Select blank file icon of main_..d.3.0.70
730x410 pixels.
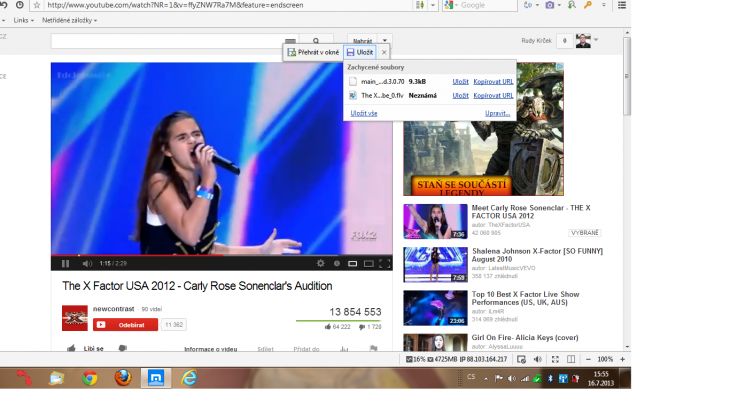[x=353, y=81]
